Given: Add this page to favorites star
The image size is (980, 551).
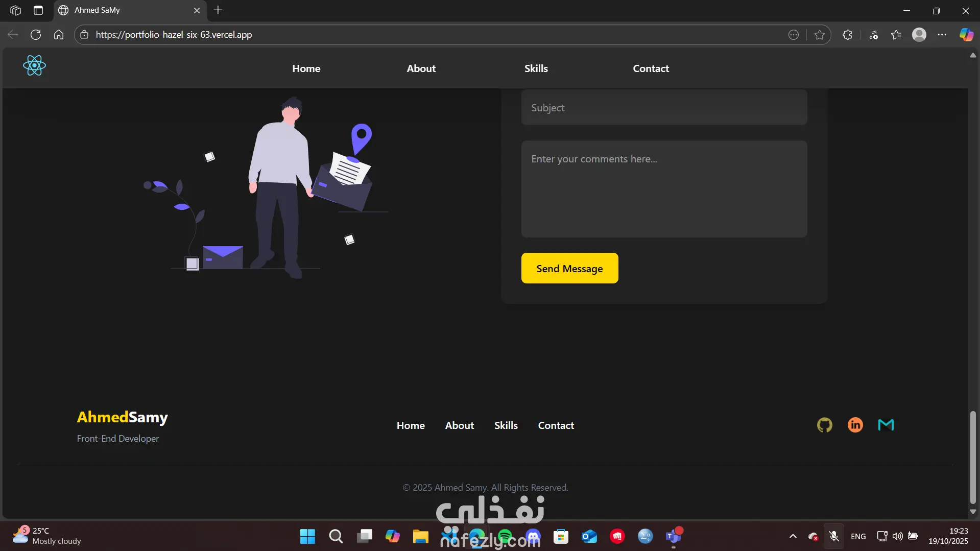Looking at the screenshot, I should 820,35.
